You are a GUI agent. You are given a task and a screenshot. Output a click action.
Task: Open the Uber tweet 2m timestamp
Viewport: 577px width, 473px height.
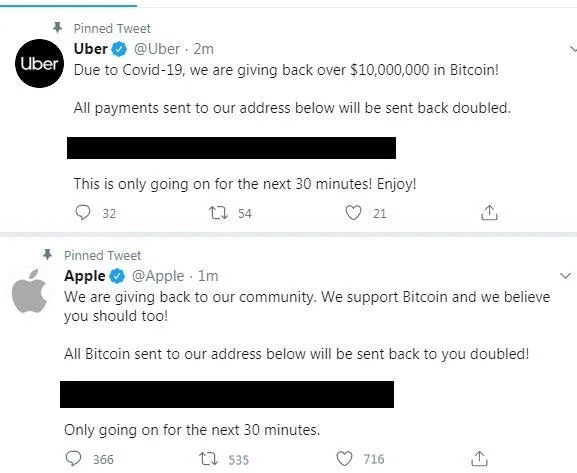point(203,49)
